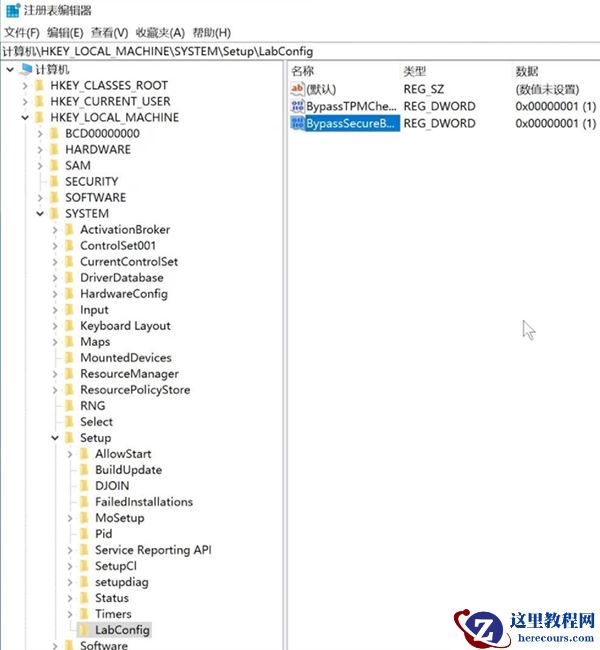The width and height of the screenshot is (600, 650).
Task: Open the 收藏夹(A) menu
Action: pos(160,33)
